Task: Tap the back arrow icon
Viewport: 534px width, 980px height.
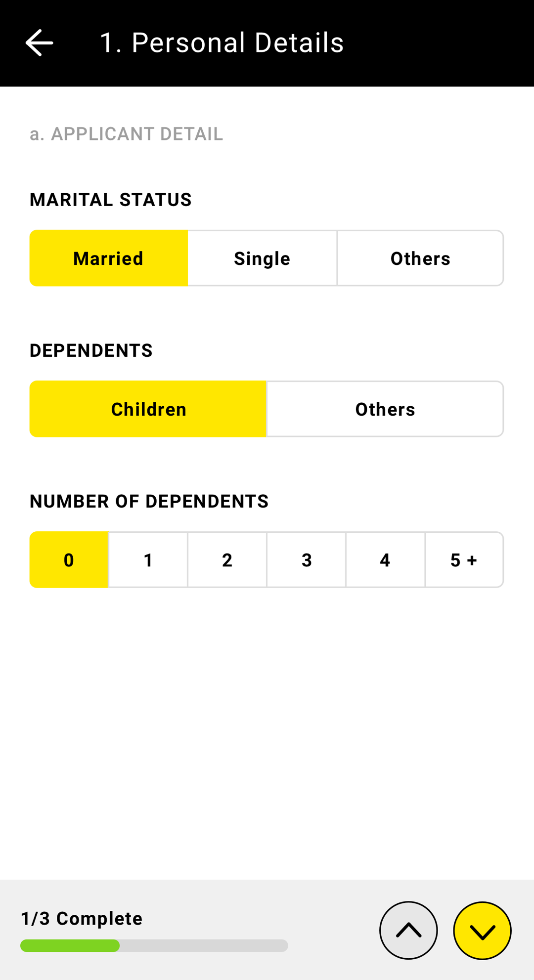Action: coord(39,43)
